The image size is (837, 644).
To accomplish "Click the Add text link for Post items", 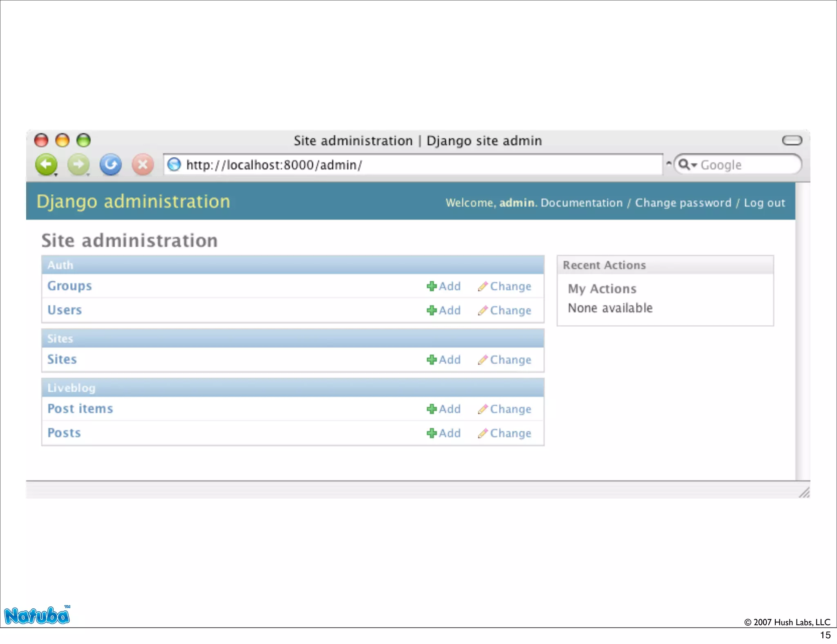I will tap(450, 409).
